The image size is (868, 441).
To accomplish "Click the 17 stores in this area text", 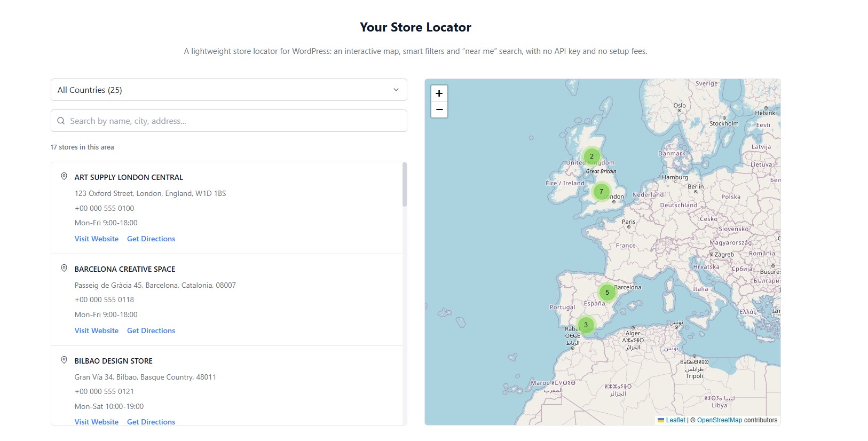I will (x=82, y=147).
